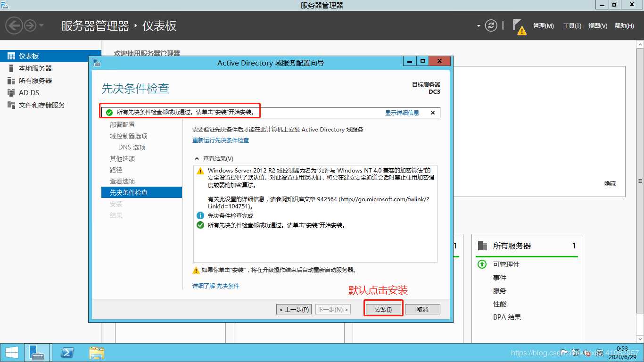The width and height of the screenshot is (644, 362).
Task: Select 仪表板 in the sidebar
Action: pos(50,56)
